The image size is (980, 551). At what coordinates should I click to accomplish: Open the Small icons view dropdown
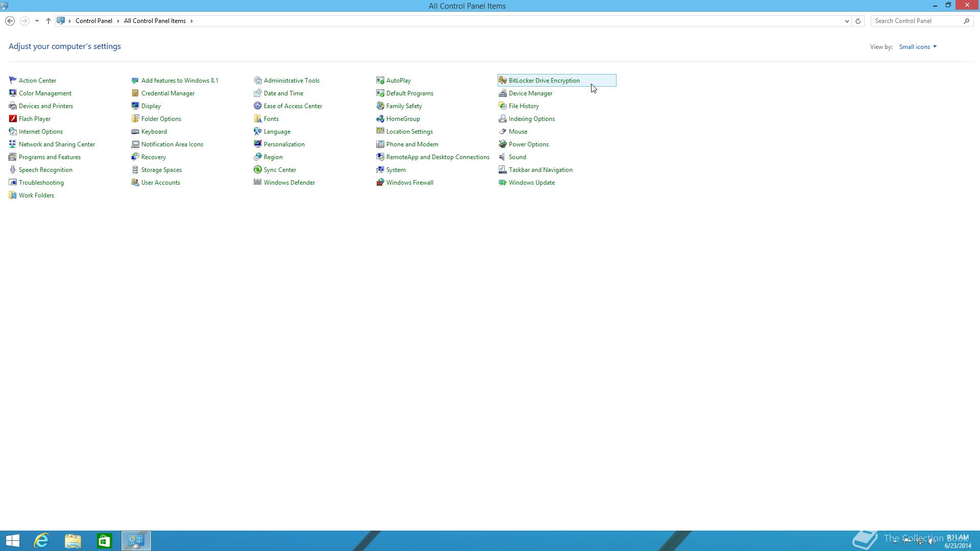[x=918, y=46]
